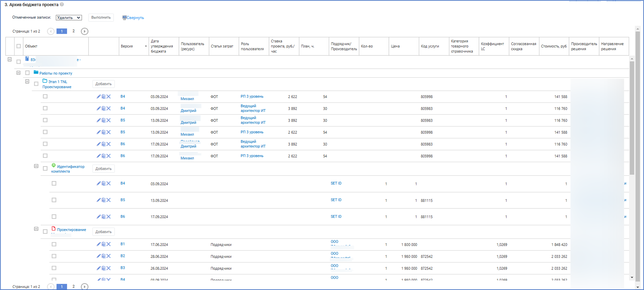Viewport: 644px width, 290px height.
Task: Edit the B4 SET ID row with pencil
Action: 98,183
